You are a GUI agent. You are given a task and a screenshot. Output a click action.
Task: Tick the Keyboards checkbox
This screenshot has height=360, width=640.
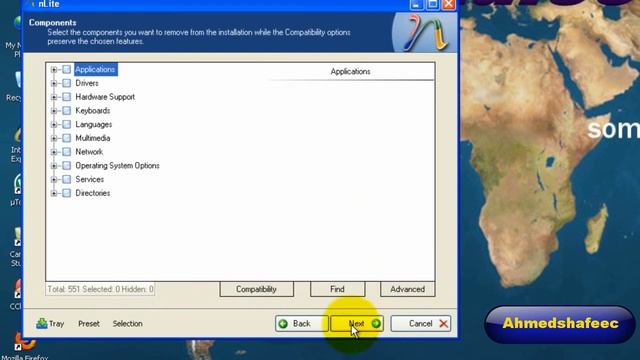(67, 111)
